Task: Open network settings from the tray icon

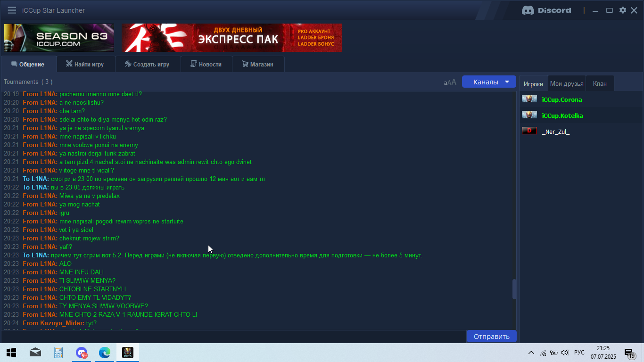Action: point(543,353)
